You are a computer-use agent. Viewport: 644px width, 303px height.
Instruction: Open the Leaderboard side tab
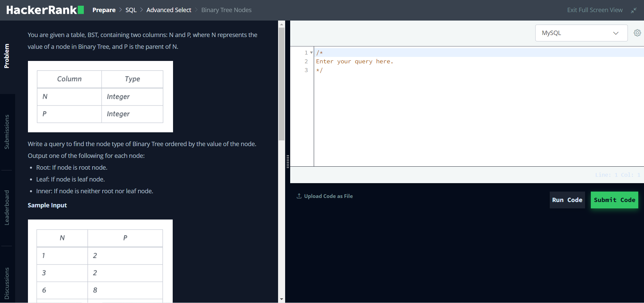tap(7, 208)
